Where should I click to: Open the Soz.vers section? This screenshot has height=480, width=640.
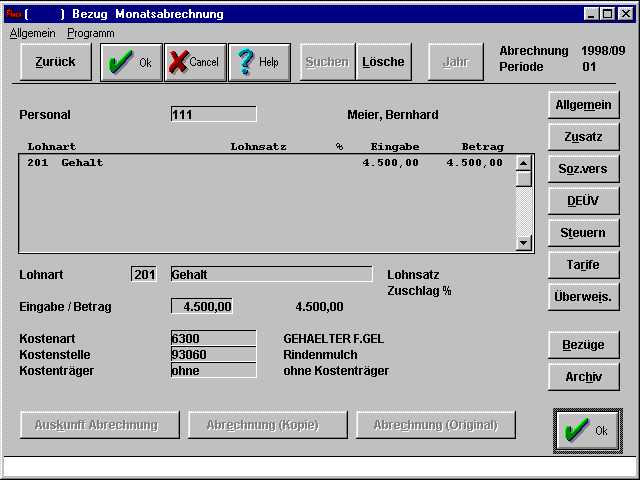click(x=584, y=168)
